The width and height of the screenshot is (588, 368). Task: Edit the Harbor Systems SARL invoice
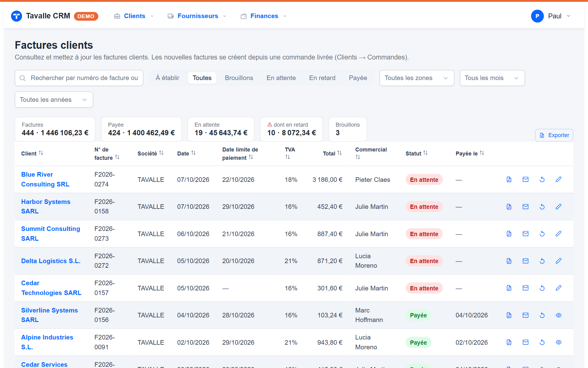(559, 207)
